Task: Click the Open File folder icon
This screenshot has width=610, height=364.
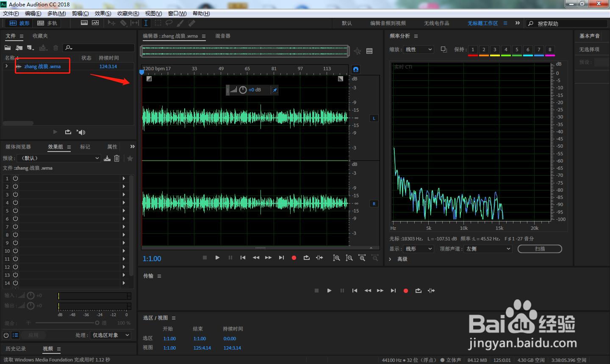Action: 8,48
